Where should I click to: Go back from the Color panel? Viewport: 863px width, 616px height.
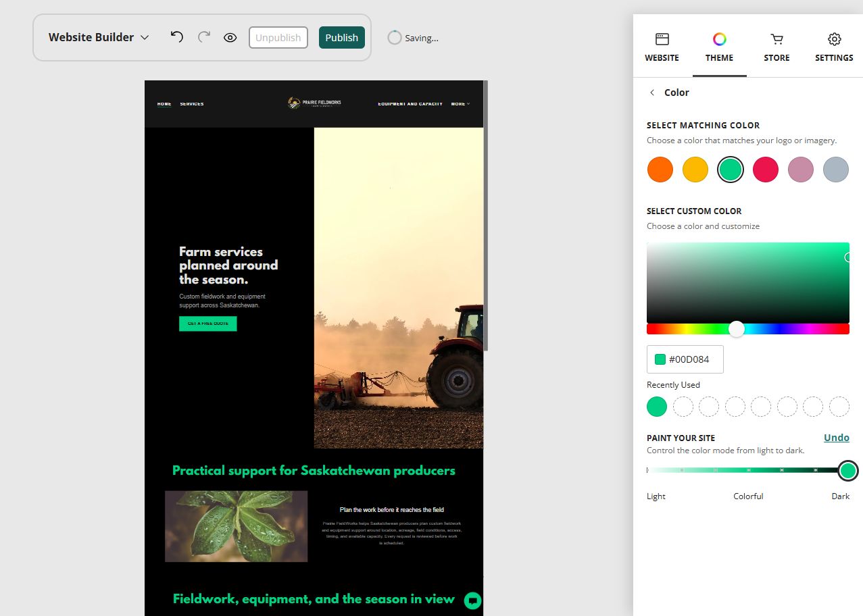[652, 93]
